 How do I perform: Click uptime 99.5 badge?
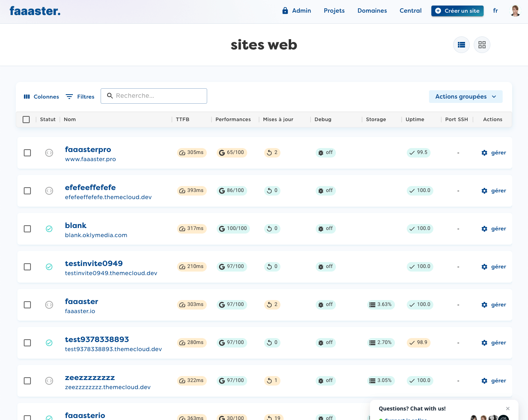tap(419, 152)
